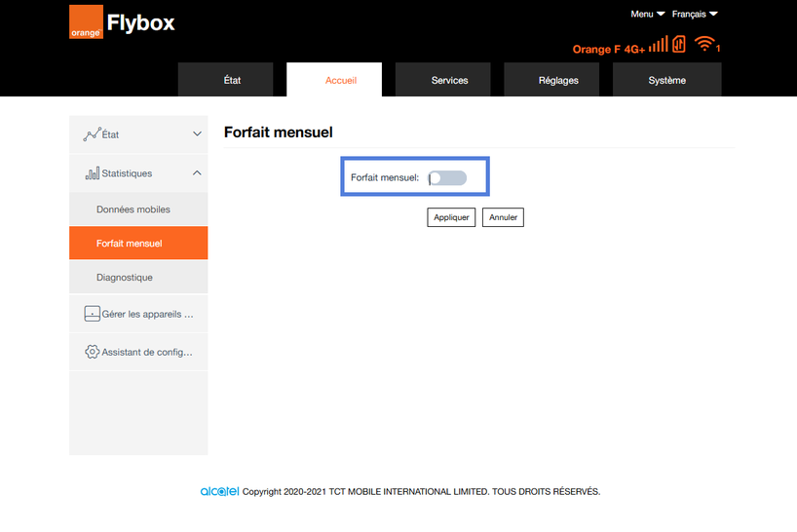Expand the État sidebar section chevron
The image size is (797, 532).
(x=197, y=134)
